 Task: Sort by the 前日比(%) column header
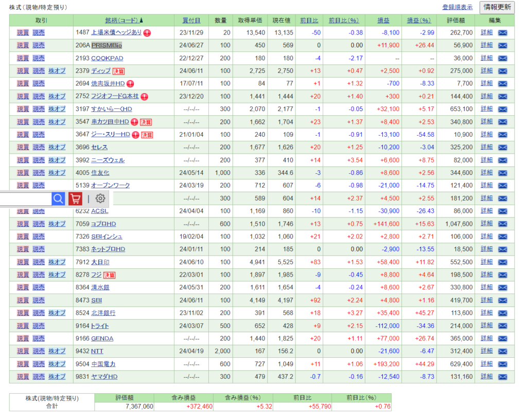(343, 21)
